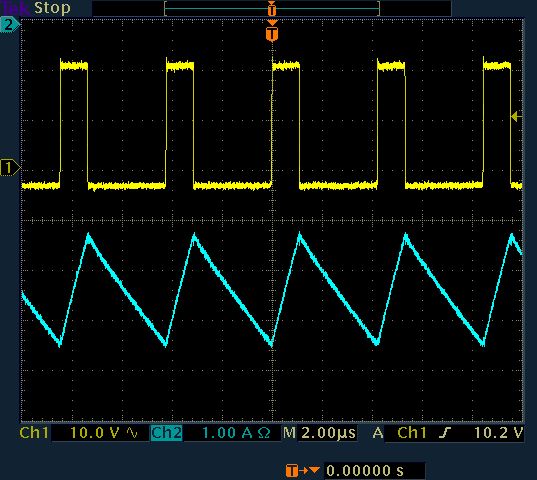Select the Ch1 label in readout
The image size is (537, 480).
pyautogui.click(x=34, y=433)
